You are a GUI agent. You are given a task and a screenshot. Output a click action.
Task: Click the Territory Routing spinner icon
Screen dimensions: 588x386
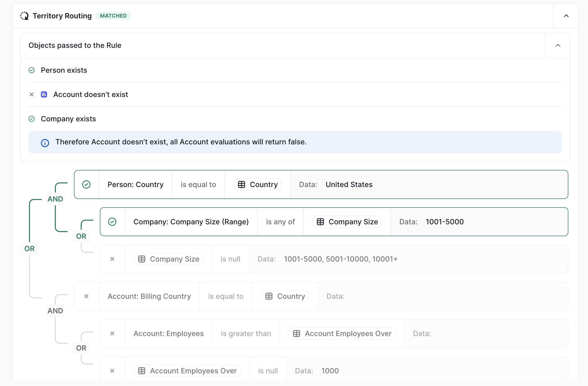click(25, 16)
